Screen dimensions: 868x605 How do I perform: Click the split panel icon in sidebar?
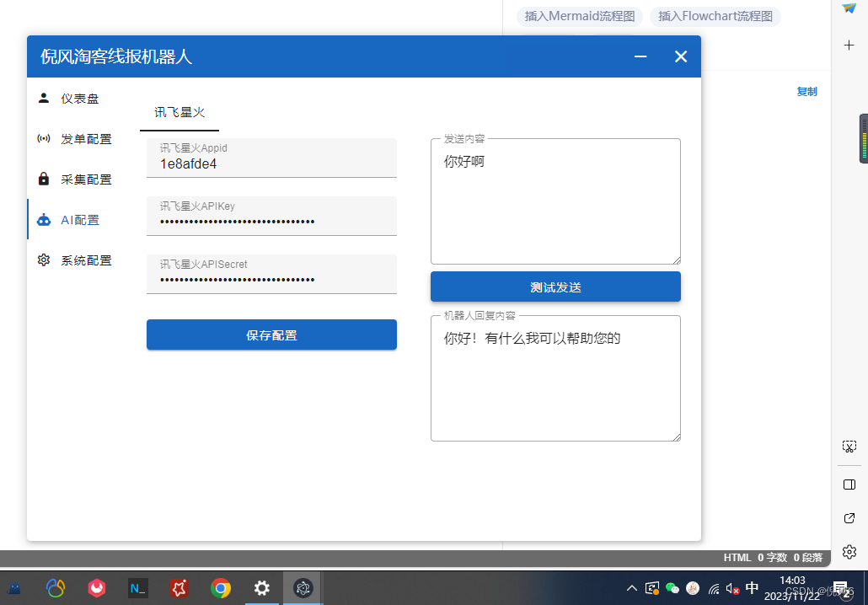pyautogui.click(x=849, y=485)
